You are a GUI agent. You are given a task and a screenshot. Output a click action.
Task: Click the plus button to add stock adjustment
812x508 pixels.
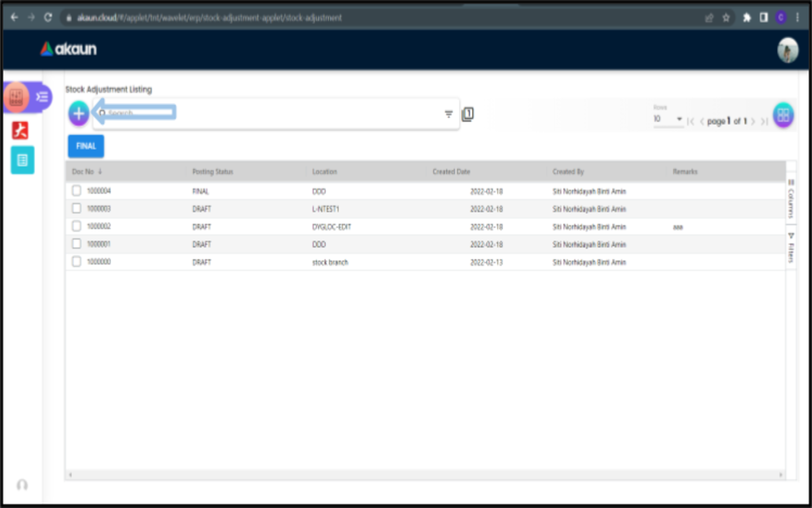(x=79, y=113)
